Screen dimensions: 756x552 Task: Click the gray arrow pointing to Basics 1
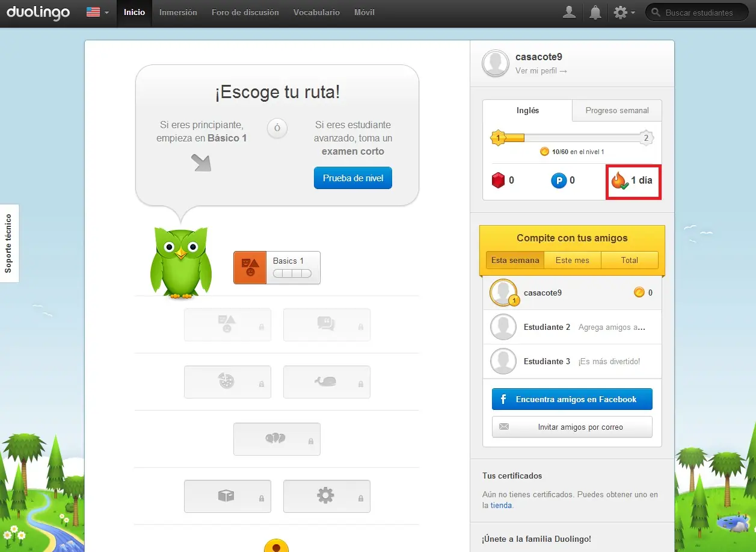pos(201,163)
